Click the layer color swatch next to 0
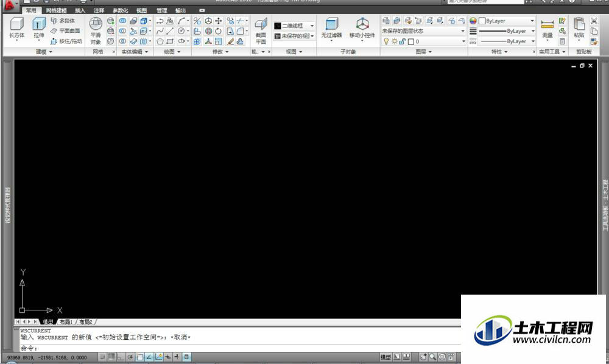Viewport: 609px width, 364px height. pyautogui.click(x=411, y=41)
